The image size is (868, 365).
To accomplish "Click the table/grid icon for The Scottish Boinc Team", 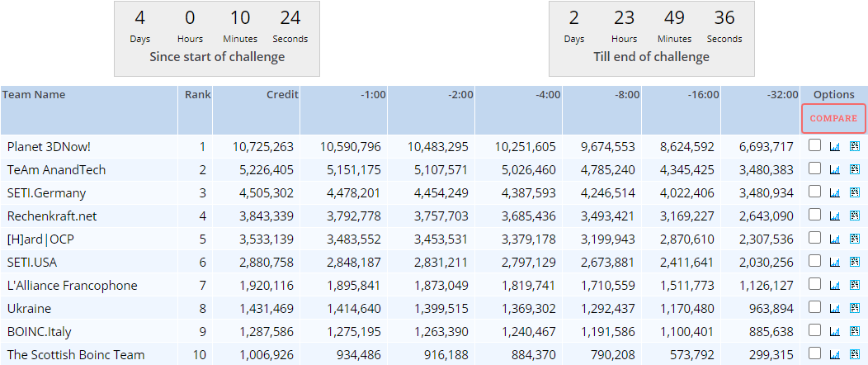I will pos(854,355).
